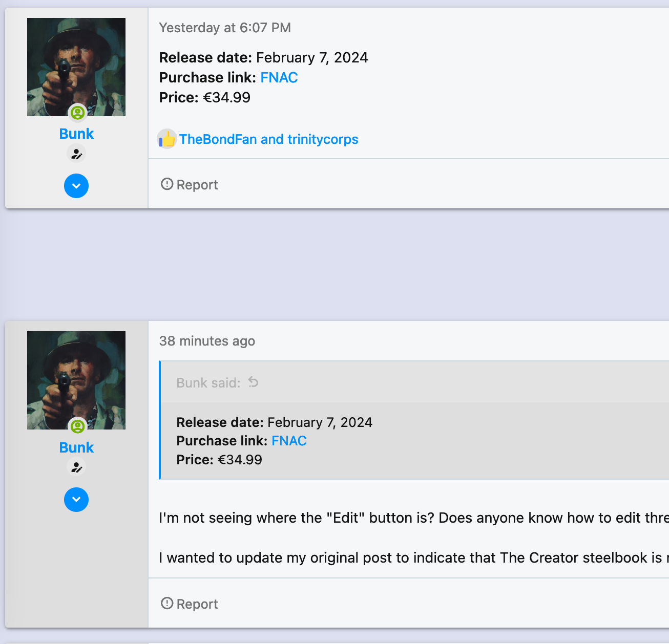The height and width of the screenshot is (644, 669).
Task: Click 'Release date: February 7, 2024' in quote
Action: (275, 422)
